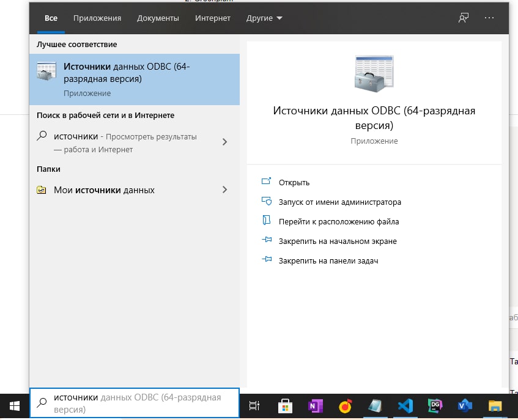Open File Explorer from the taskbar
This screenshot has width=518, height=420.
[x=495, y=406]
